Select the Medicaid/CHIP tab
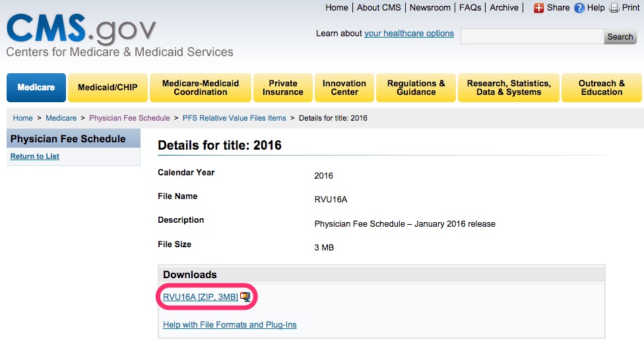Screen dimensions: 644x352 [x=108, y=88]
